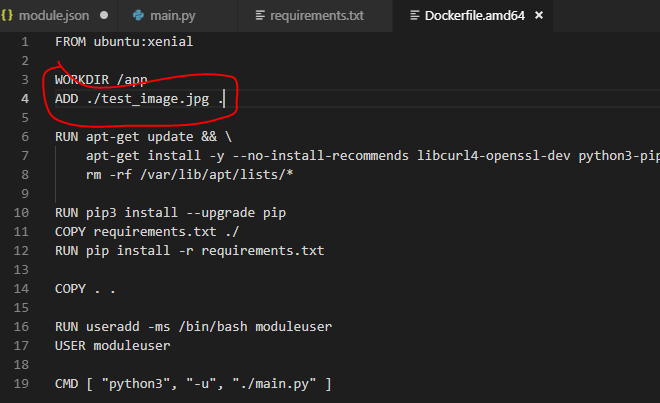Place cursor in the CMD python3 line
Image resolution: width=660 pixels, height=403 pixels.
(x=193, y=384)
